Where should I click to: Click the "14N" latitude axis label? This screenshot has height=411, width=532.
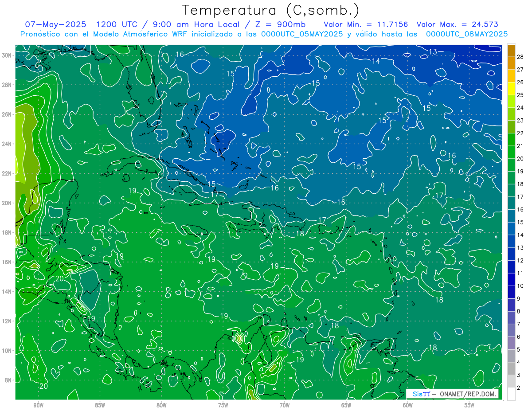(x=7, y=292)
